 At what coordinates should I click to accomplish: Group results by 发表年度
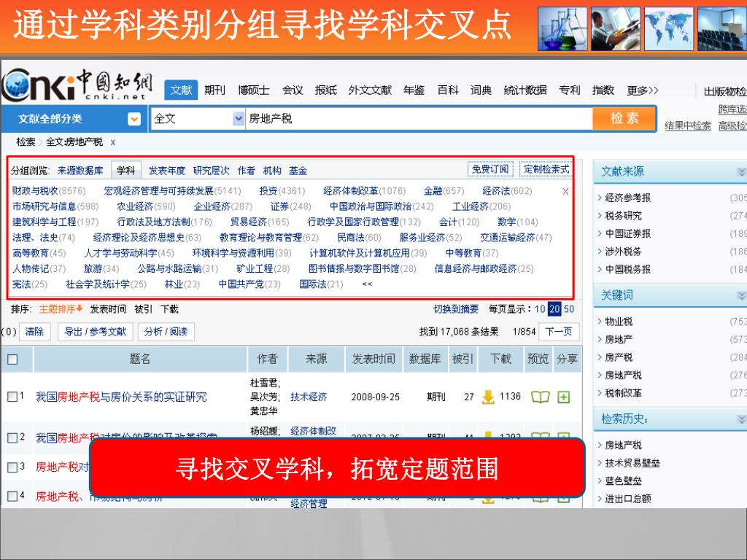tap(167, 171)
